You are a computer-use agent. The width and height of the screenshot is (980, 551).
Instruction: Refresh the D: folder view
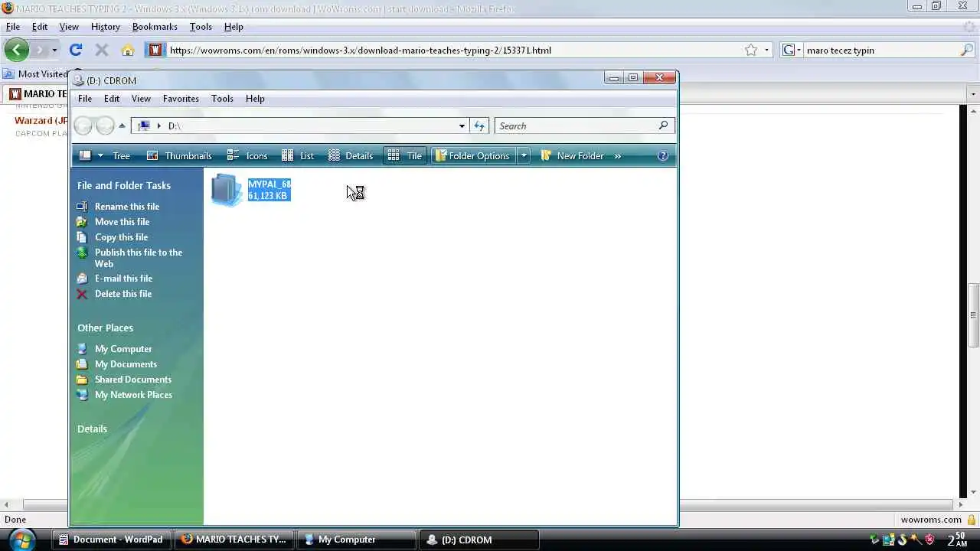coord(479,126)
